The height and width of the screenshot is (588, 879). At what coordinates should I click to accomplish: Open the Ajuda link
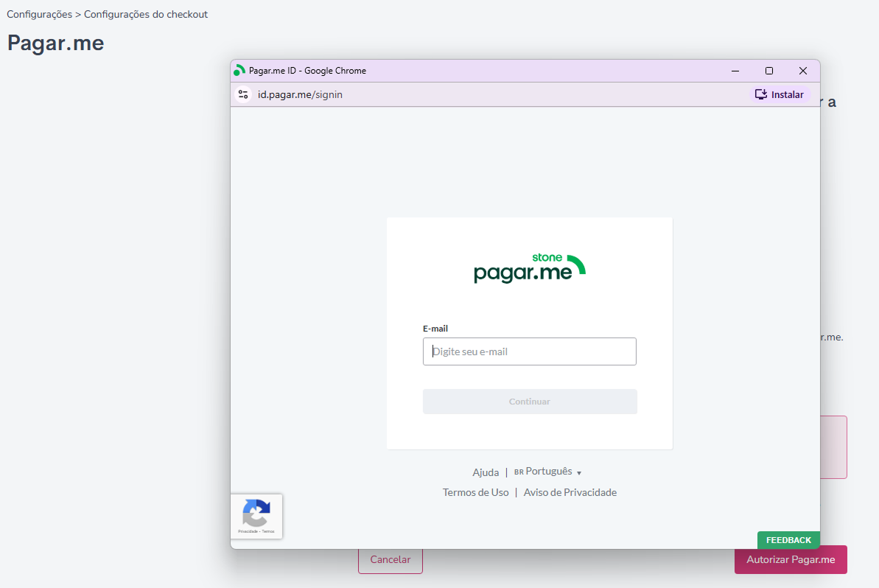[x=486, y=472]
